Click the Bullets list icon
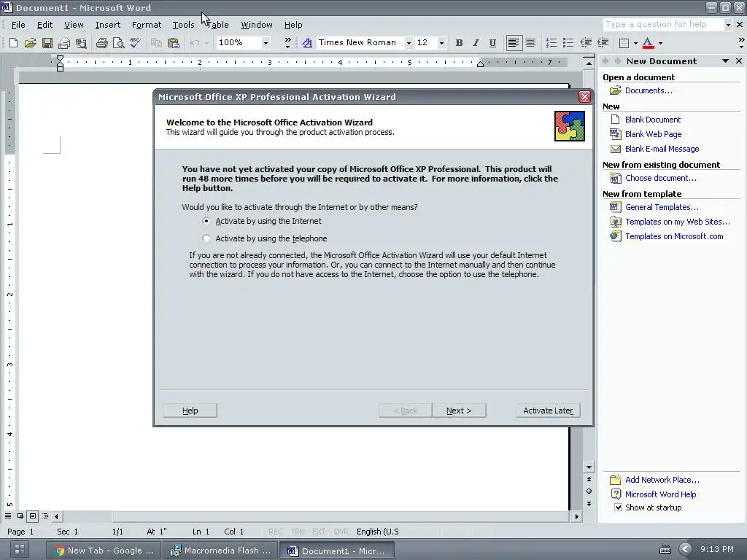 coord(568,43)
